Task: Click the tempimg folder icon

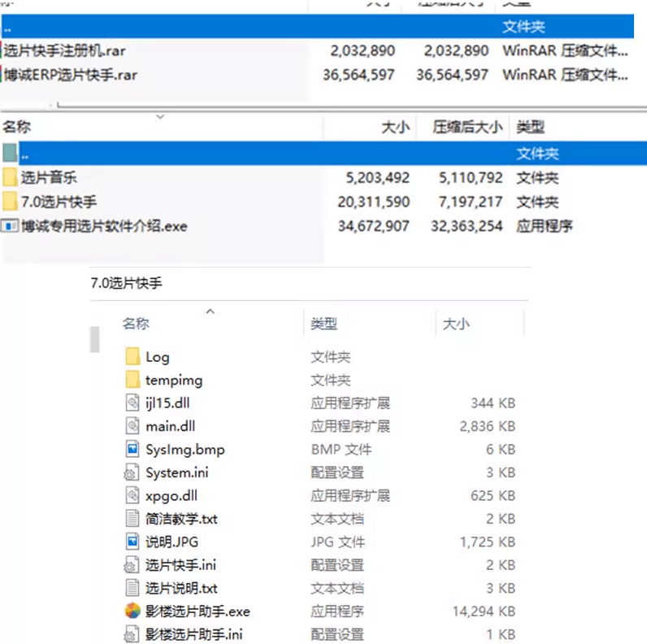Action: tap(133, 380)
